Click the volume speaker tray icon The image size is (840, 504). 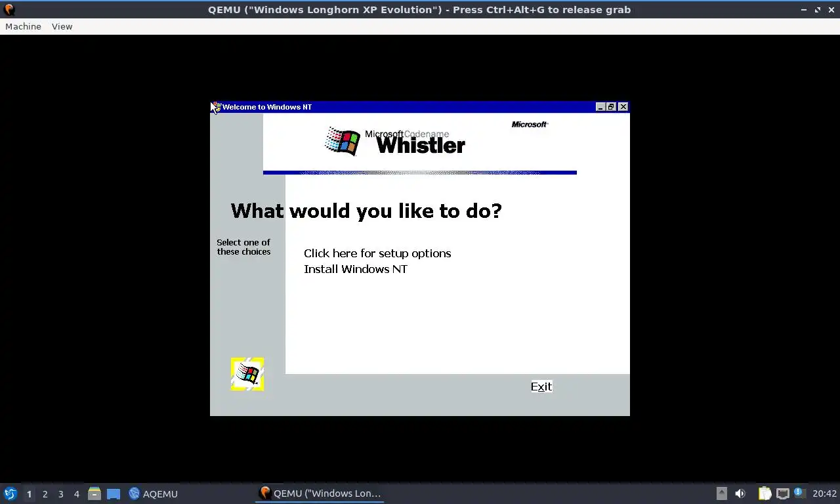740,493
